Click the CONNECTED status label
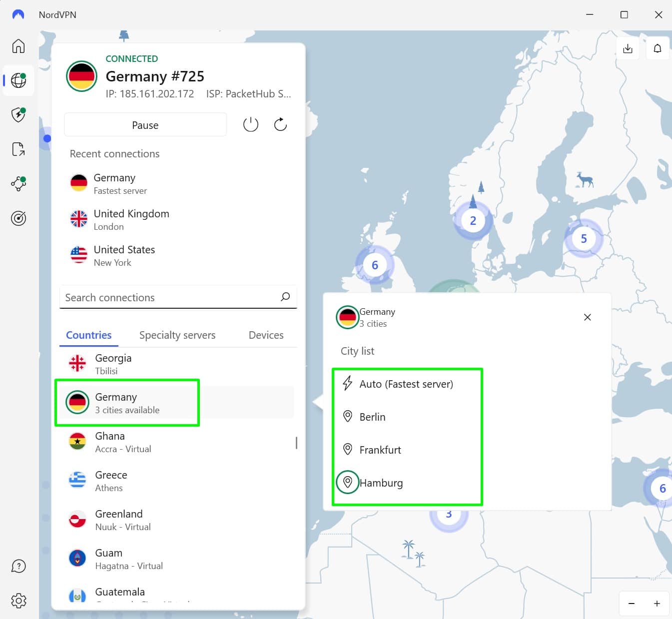 132,58
